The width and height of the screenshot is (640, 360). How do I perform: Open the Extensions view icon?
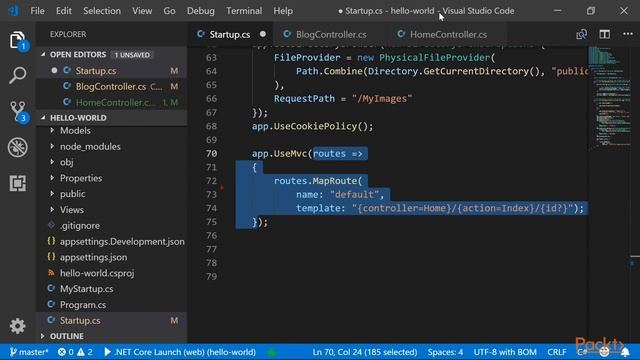click(18, 183)
